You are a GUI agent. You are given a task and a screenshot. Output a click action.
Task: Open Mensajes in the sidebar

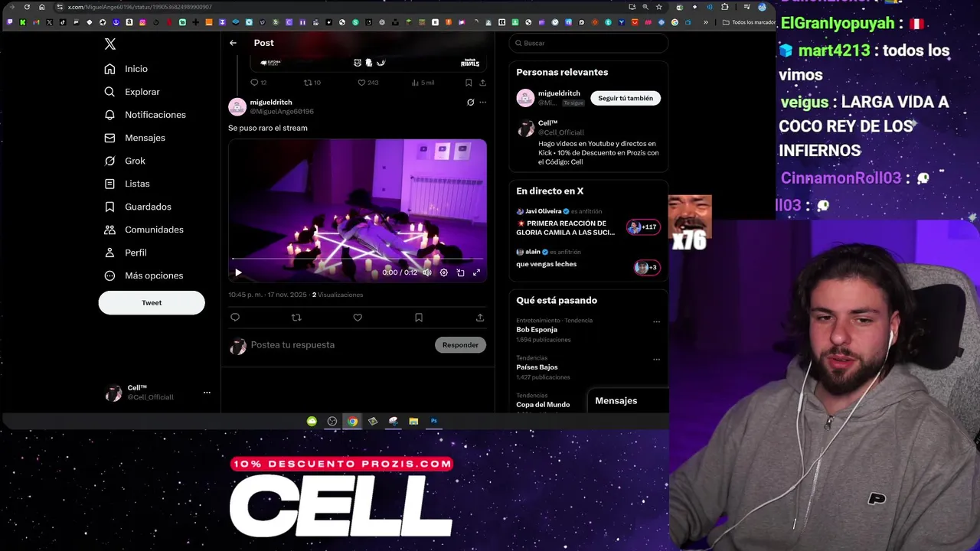(x=135, y=138)
